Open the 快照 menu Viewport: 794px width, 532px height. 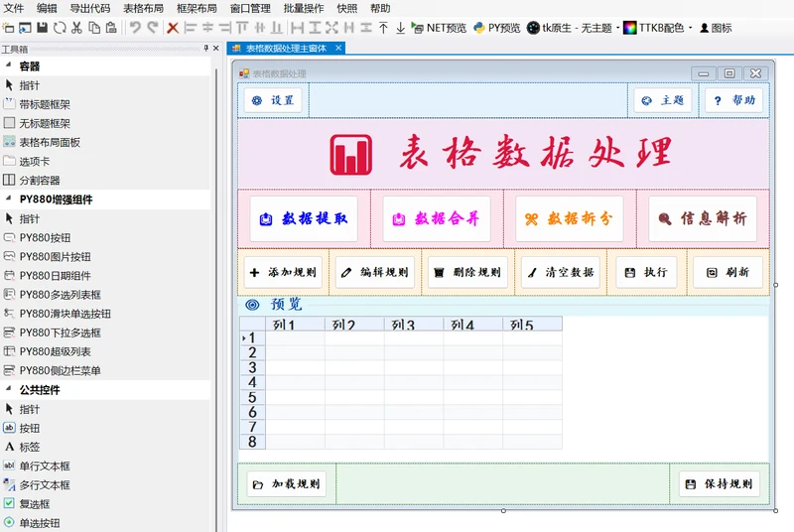pyautogui.click(x=346, y=8)
